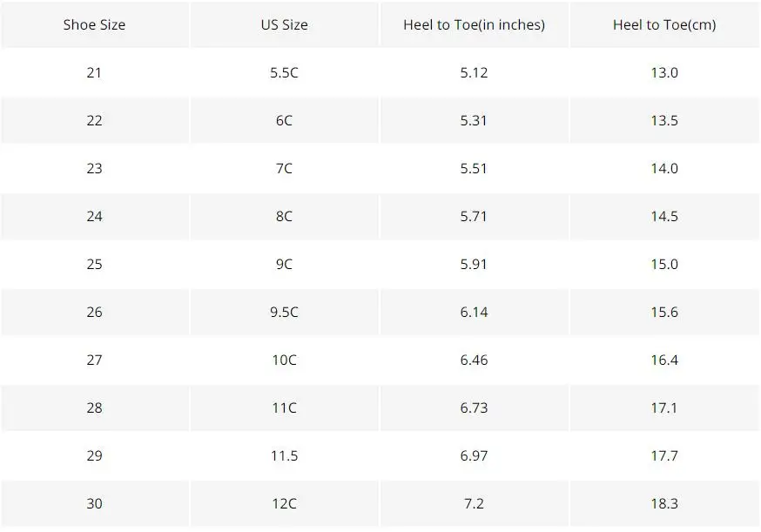Click the Heel to Toe(in inches) header

click(x=474, y=24)
